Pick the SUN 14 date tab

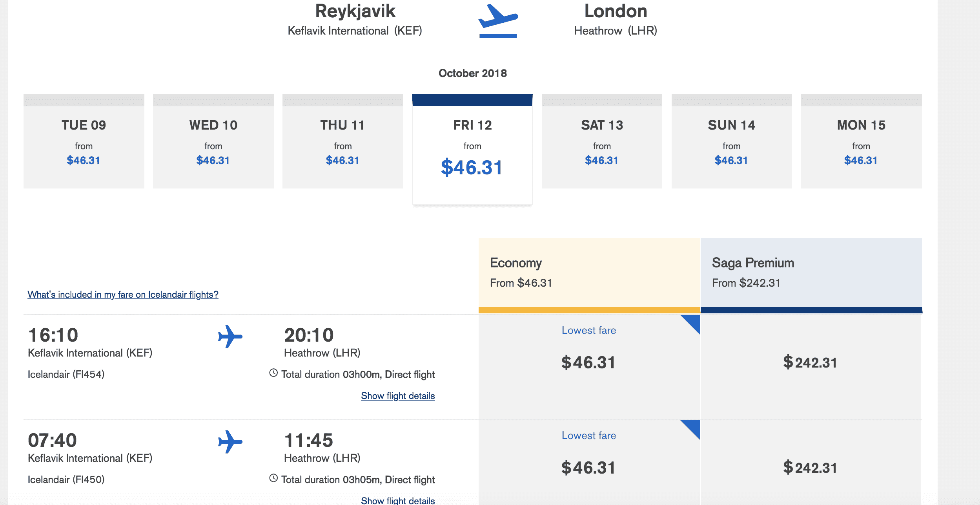tap(731, 141)
